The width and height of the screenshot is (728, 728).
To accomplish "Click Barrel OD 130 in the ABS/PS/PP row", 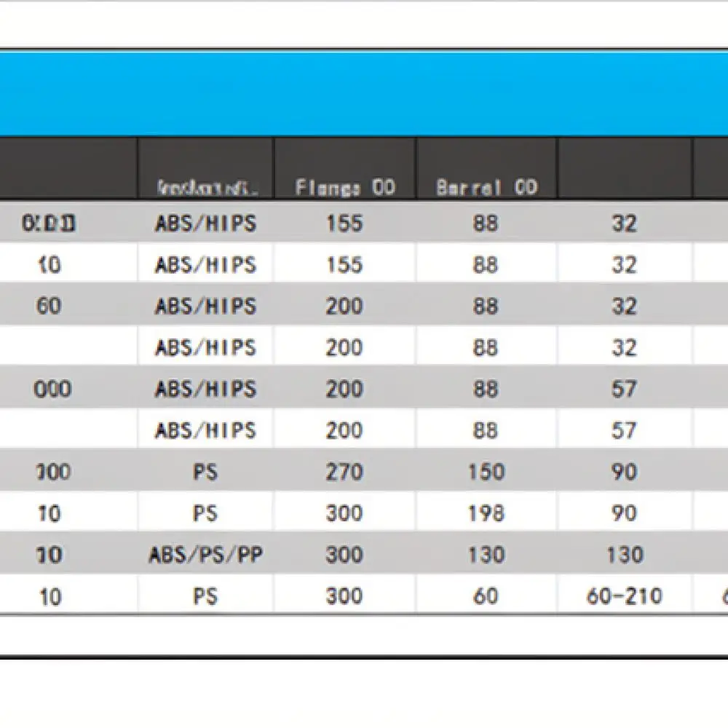I will click(x=486, y=554).
